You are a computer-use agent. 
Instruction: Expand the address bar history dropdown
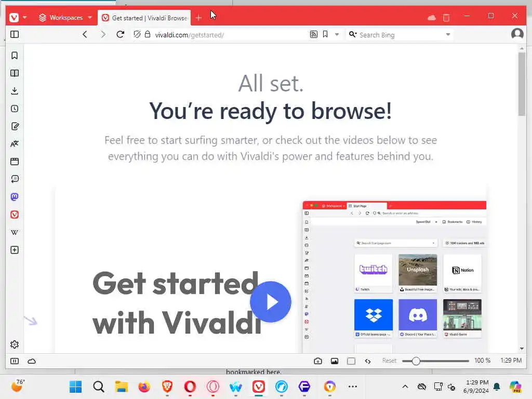[x=337, y=34]
